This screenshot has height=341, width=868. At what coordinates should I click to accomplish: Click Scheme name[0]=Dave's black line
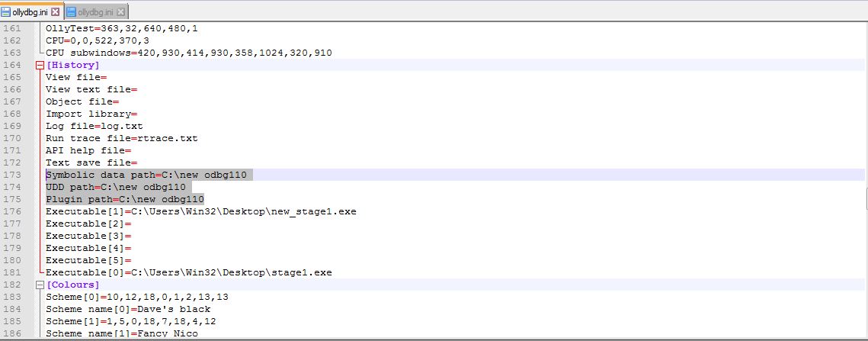click(x=128, y=309)
